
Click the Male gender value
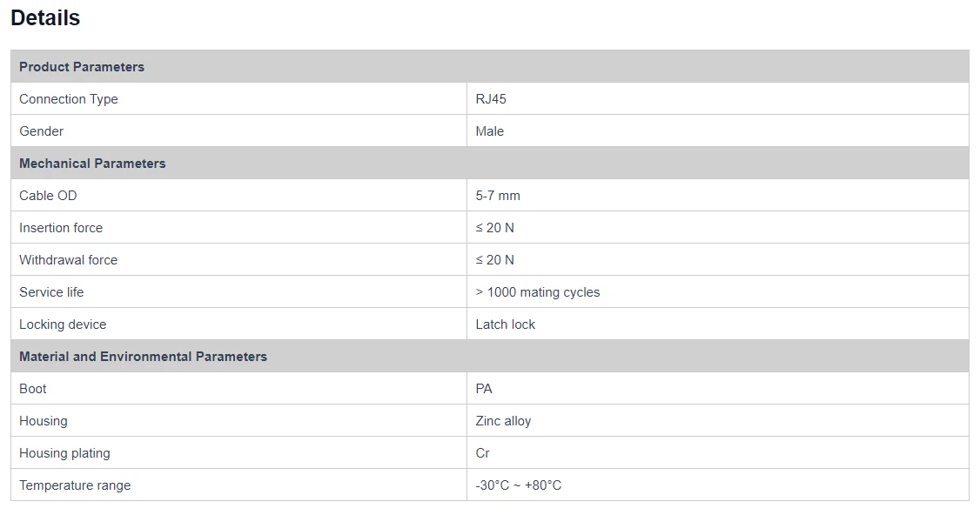(490, 131)
